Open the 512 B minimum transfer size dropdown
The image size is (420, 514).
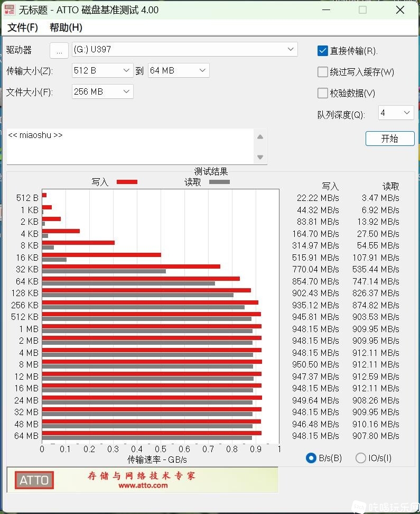(x=102, y=70)
